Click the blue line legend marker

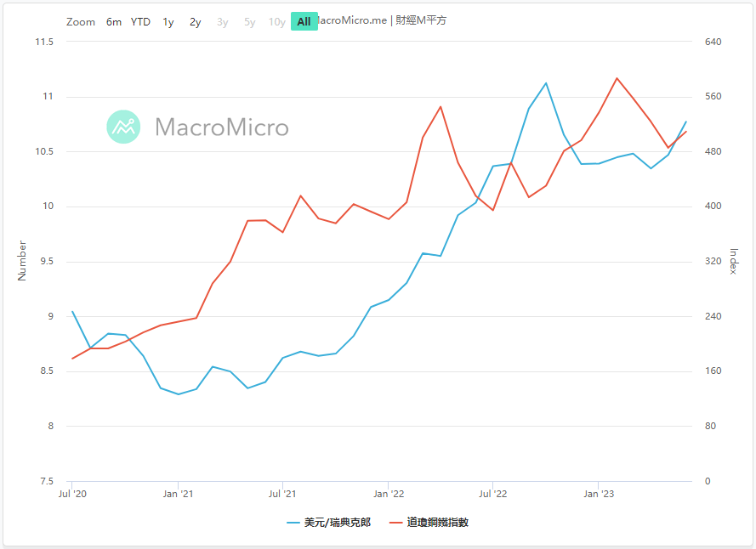tap(293, 523)
